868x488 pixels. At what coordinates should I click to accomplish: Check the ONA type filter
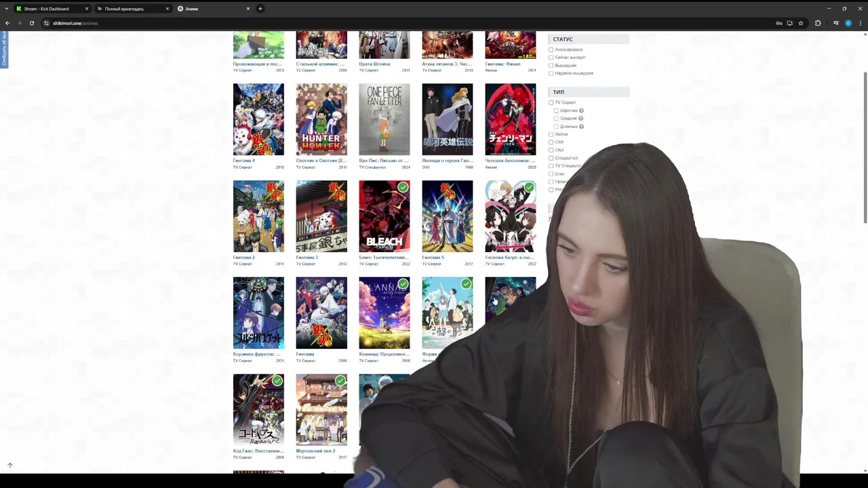click(x=551, y=150)
